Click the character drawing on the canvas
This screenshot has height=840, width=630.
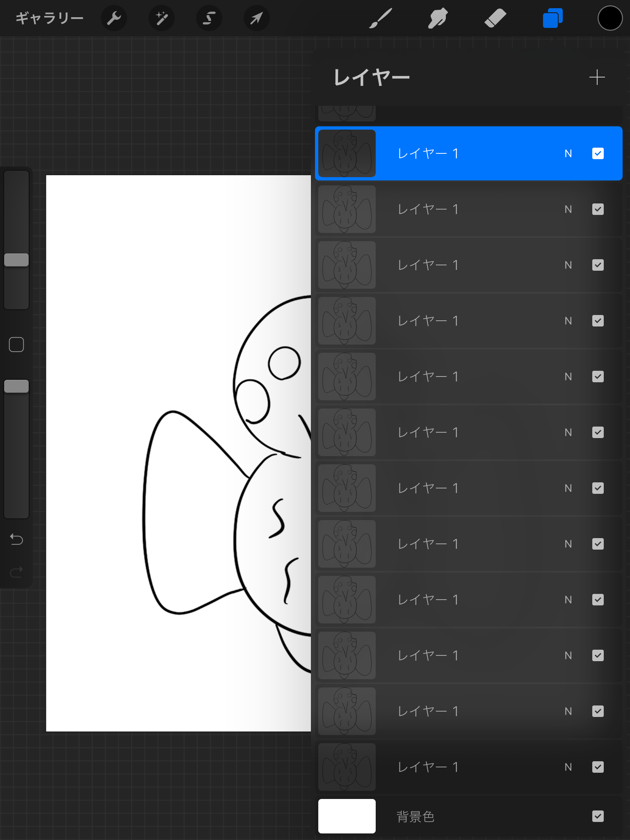228,484
